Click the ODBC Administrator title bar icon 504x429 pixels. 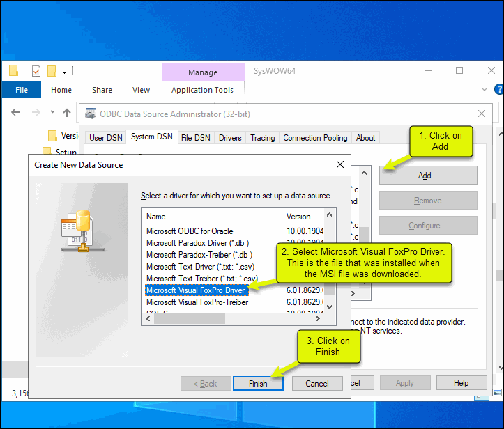coord(91,114)
